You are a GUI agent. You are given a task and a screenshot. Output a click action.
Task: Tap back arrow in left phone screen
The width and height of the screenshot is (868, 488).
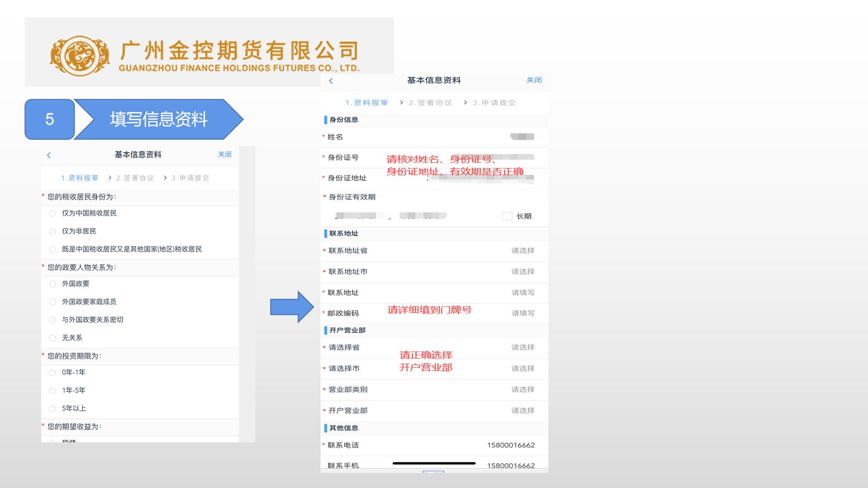pos(49,155)
